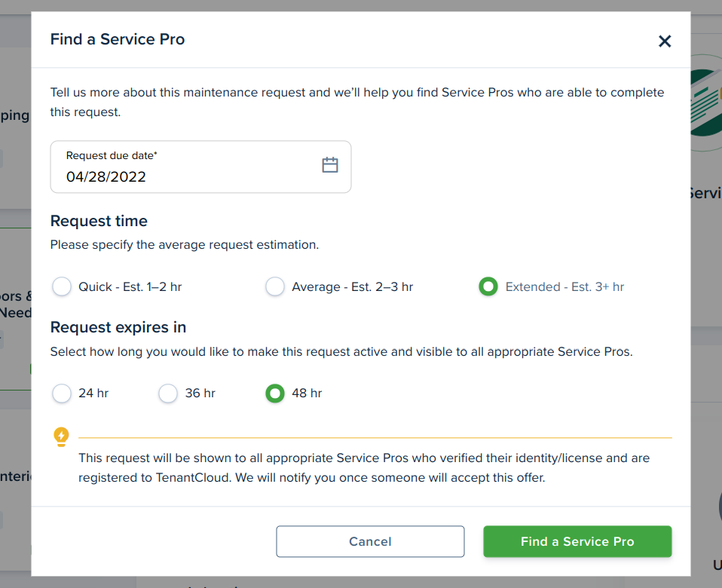Viewport: 722px width, 588px height.
Task: Click the Request expires in heading
Action: (x=118, y=327)
